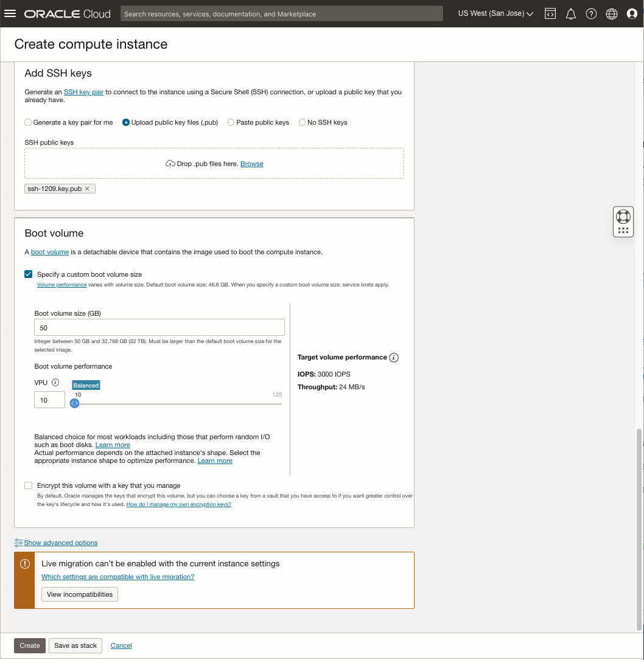Open the notifications bell icon
Viewport: 644px width, 660px height.
coord(570,13)
